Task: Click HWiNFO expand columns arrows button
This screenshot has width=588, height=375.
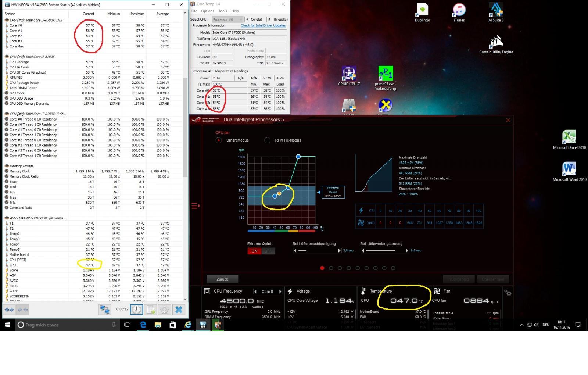Action: click(9, 310)
